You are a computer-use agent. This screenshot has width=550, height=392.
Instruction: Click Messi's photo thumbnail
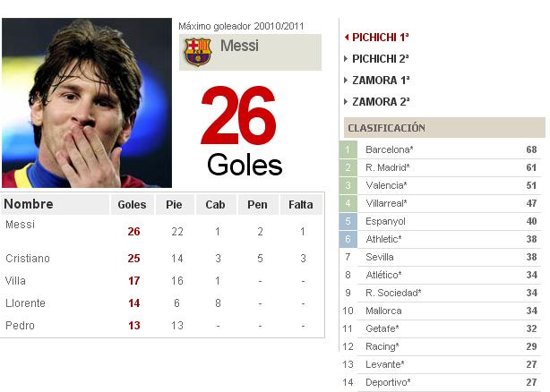click(87, 103)
